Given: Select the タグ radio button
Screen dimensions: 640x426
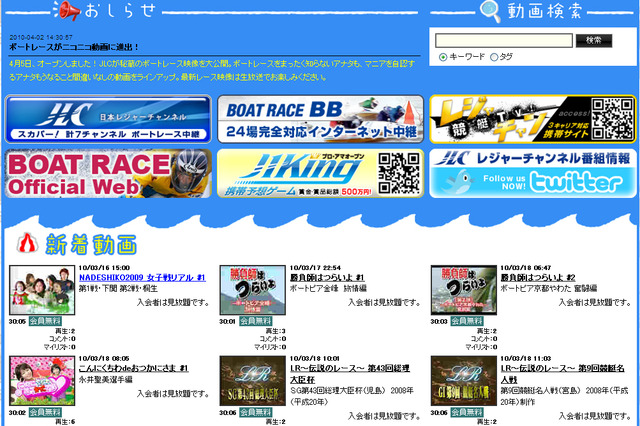Looking at the screenshot, I should (x=494, y=57).
